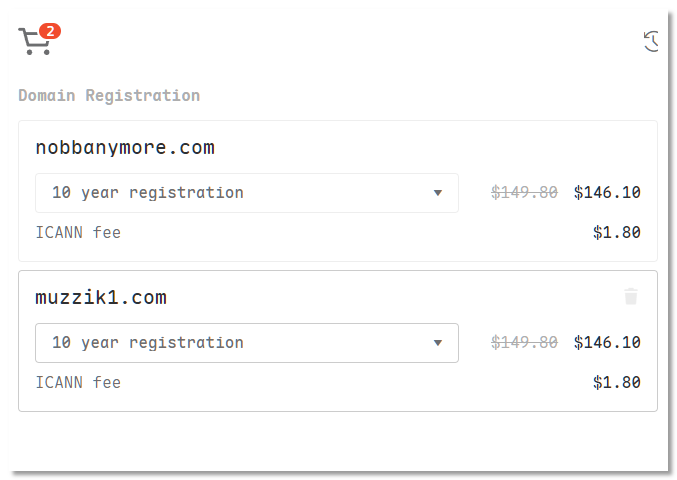Expand dropdown arrow for muzzik1.com registration
Image resolution: width=677 pixels, height=480 pixels.
tap(437, 343)
